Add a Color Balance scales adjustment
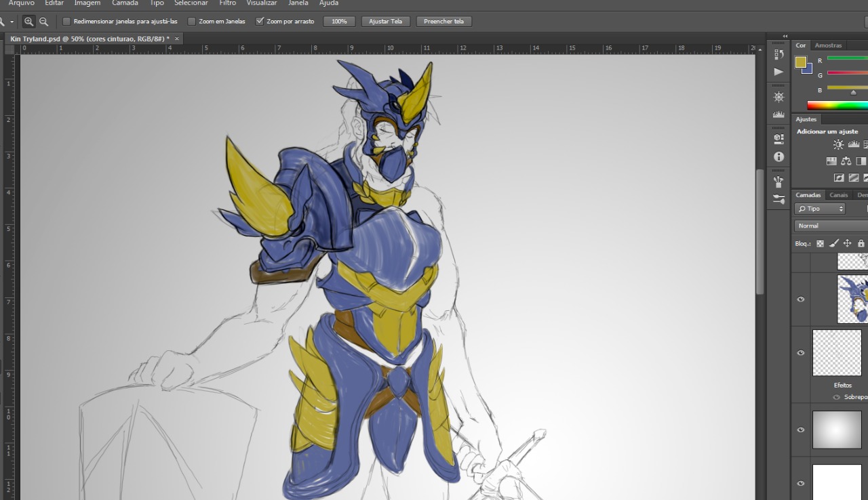Screen dimensions: 868x500 click(x=846, y=161)
